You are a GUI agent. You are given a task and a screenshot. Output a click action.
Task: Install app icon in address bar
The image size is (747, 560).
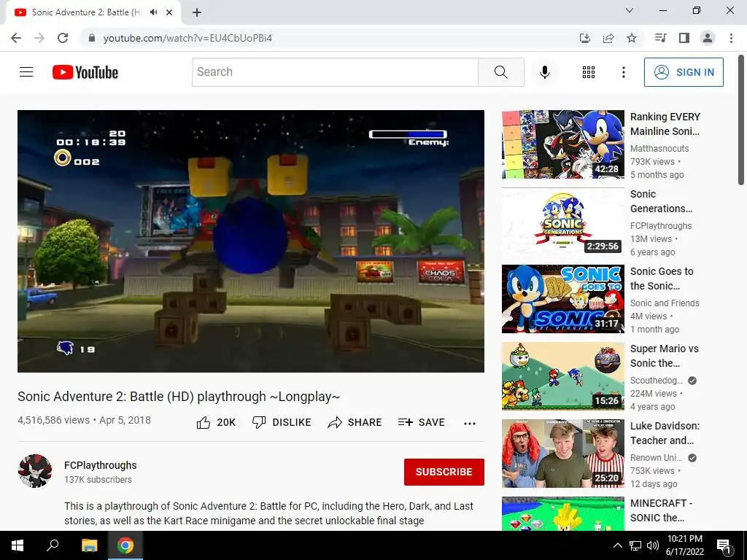point(584,38)
